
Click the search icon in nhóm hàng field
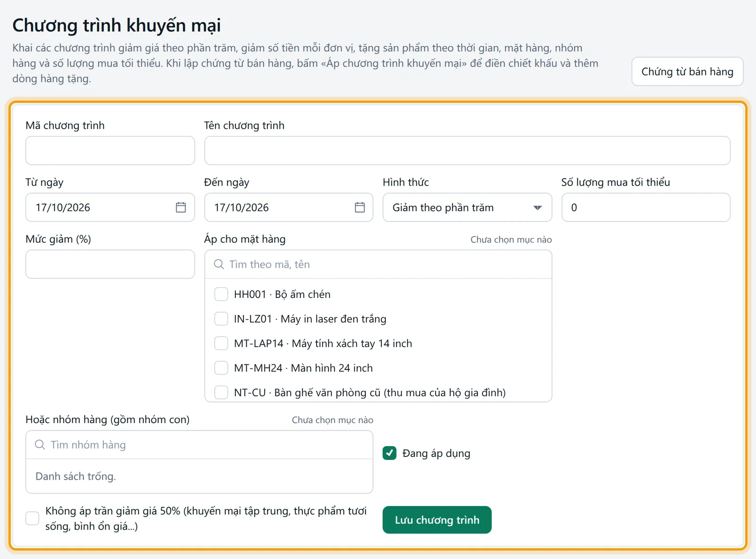click(x=40, y=445)
